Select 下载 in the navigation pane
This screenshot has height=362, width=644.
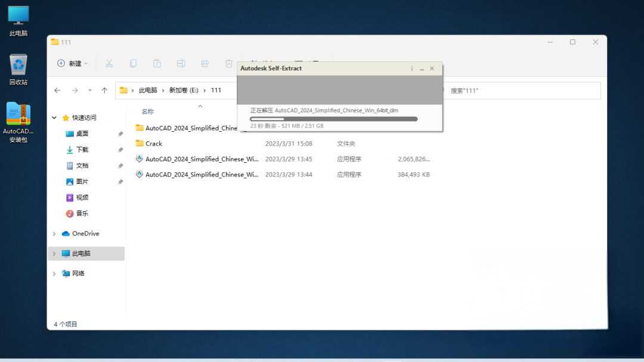[82, 150]
